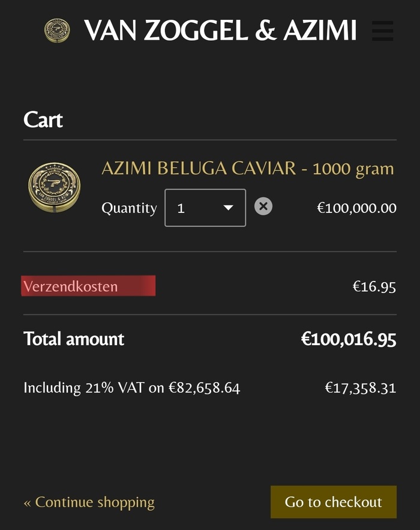
Task: Click the €100,000.00 item price
Action: point(356,208)
